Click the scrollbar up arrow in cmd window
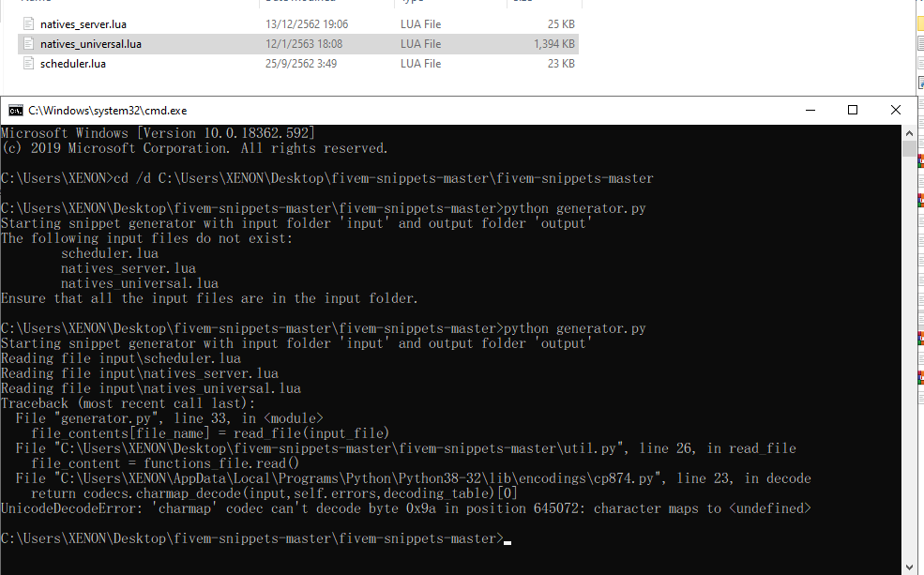This screenshot has height=575, width=924. (x=910, y=131)
